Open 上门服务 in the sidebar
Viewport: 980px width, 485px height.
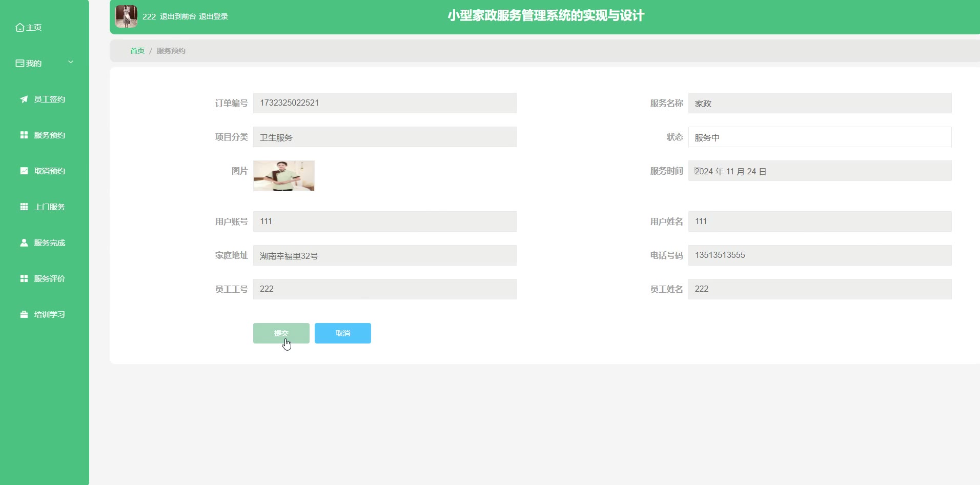(49, 207)
